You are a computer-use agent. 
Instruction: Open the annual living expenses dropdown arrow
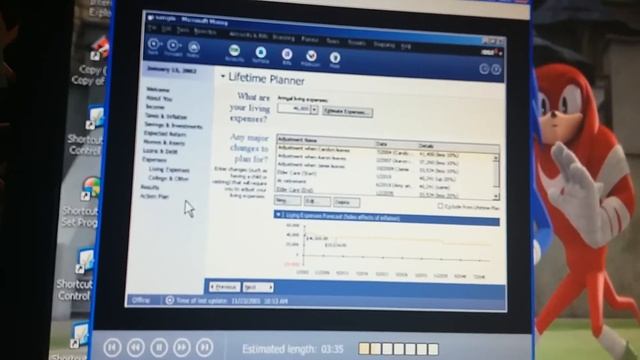click(314, 109)
